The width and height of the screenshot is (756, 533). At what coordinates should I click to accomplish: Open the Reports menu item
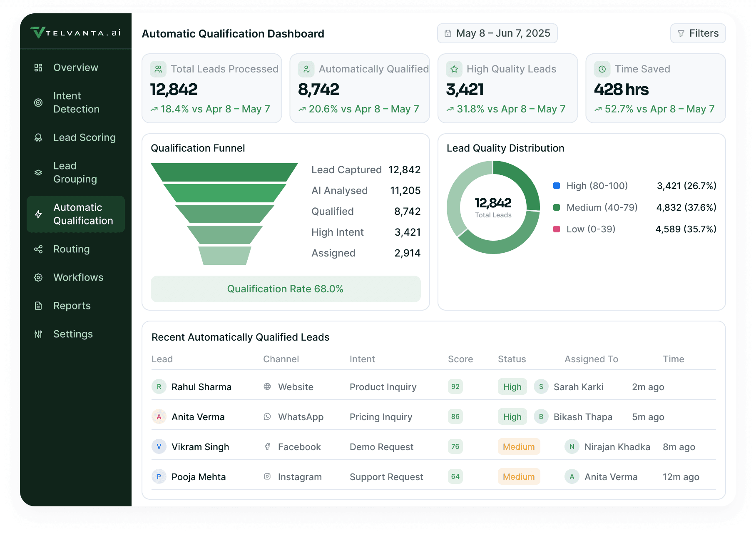76,306
